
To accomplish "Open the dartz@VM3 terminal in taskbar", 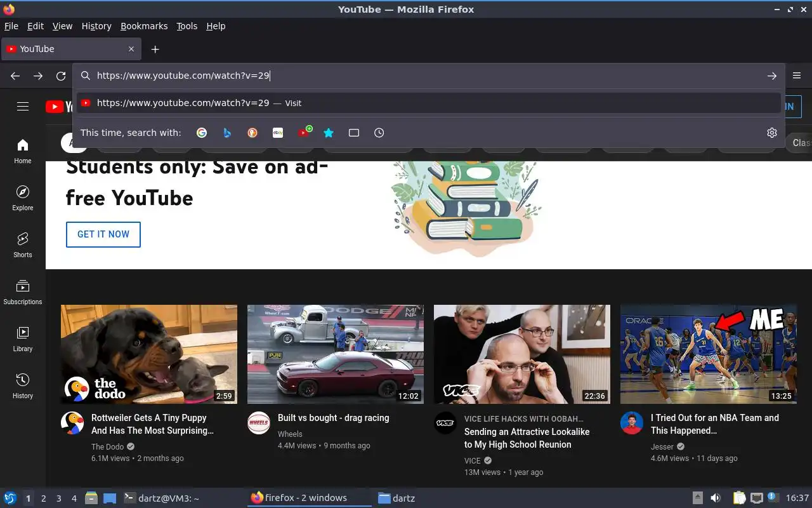I will point(161,498).
